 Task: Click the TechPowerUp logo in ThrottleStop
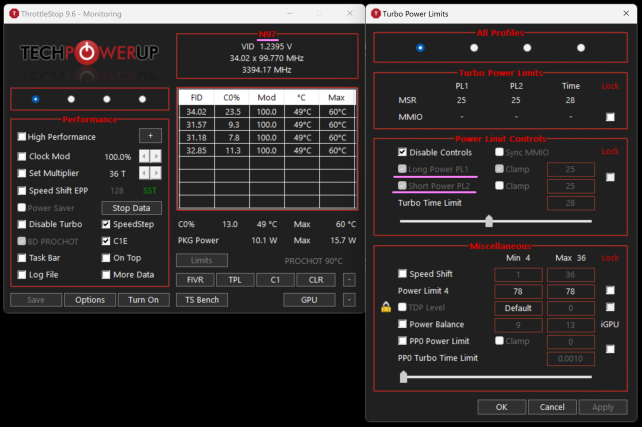89,53
